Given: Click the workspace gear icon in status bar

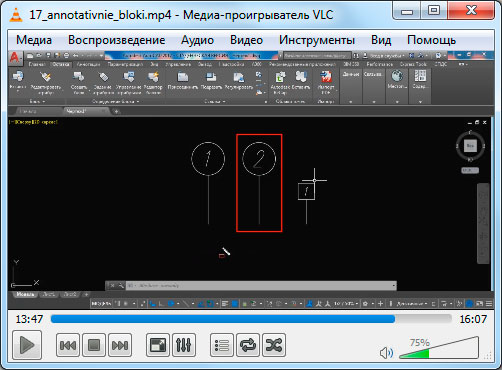Looking at the screenshot, I should [365, 304].
